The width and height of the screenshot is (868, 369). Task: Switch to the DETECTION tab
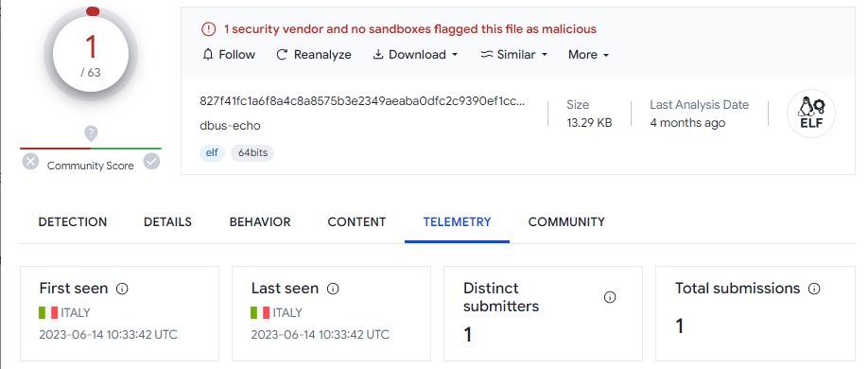73,222
